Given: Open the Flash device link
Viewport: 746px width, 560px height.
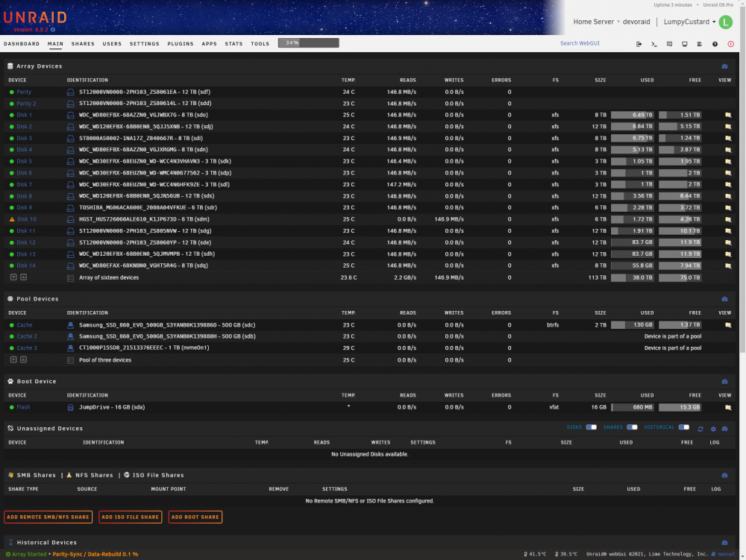Looking at the screenshot, I should [x=23, y=407].
